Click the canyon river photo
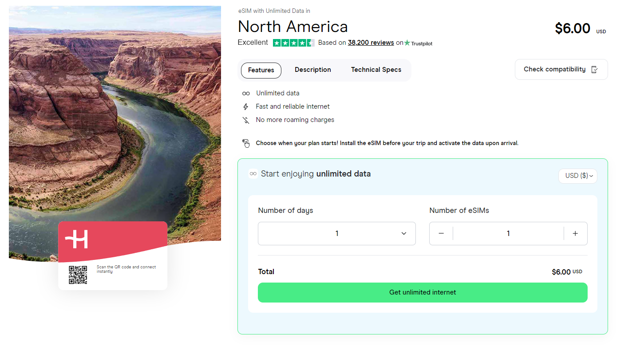644x346 pixels. [115, 111]
